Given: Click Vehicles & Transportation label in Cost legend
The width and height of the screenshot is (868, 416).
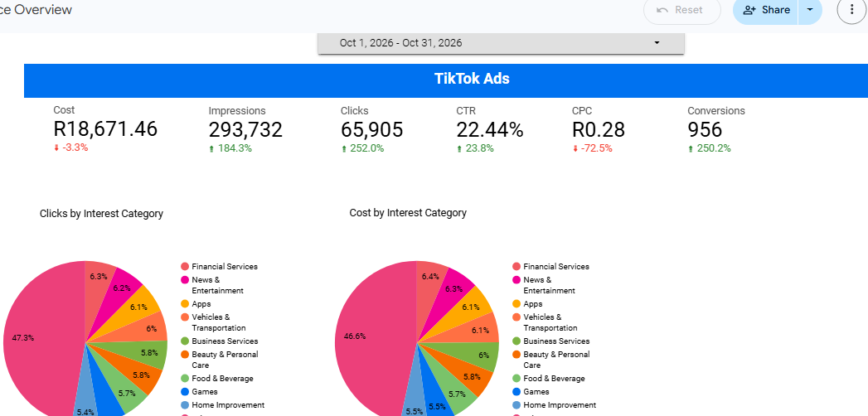Looking at the screenshot, I should tap(550, 322).
